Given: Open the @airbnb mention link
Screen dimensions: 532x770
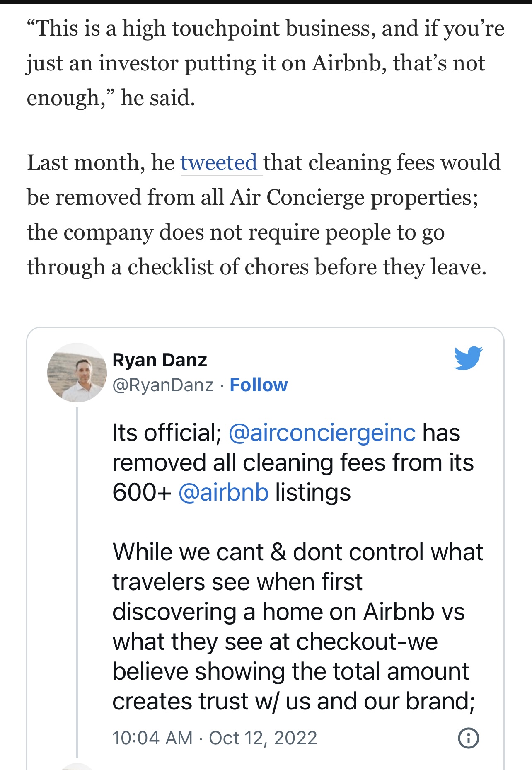Looking at the screenshot, I should 223,492.
